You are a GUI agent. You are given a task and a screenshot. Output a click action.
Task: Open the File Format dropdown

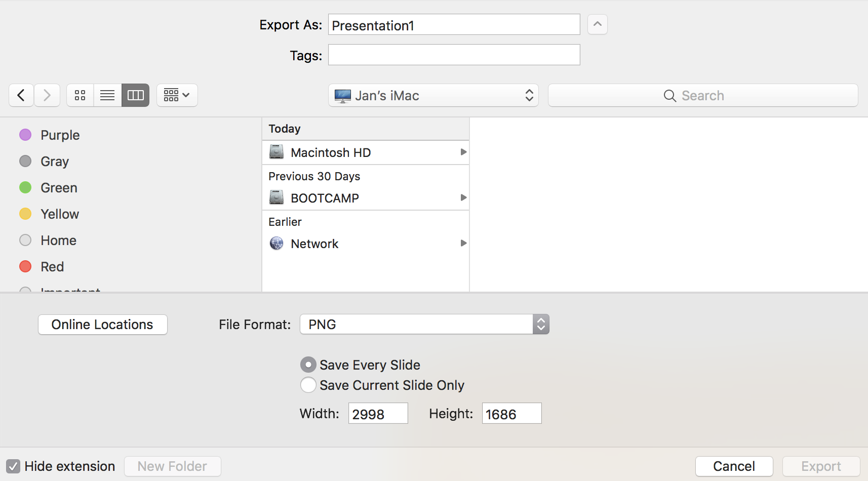click(424, 324)
